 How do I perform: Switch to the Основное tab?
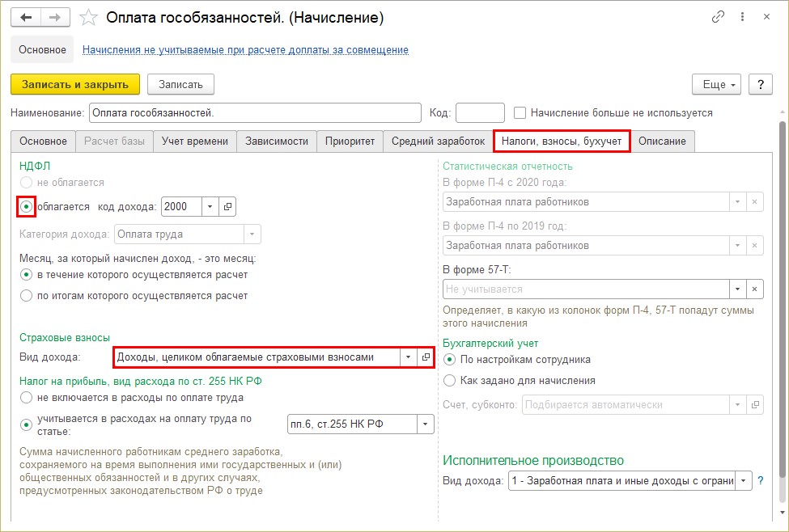point(43,141)
